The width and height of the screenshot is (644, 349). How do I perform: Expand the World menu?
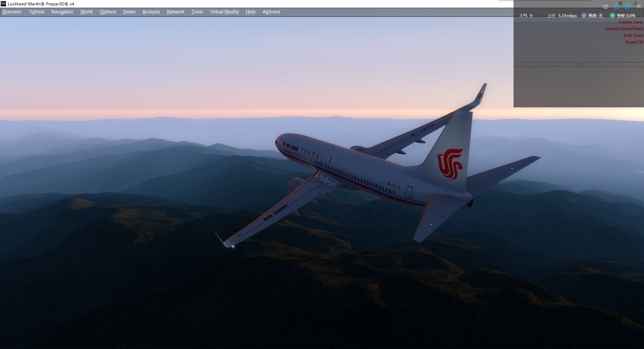(86, 12)
